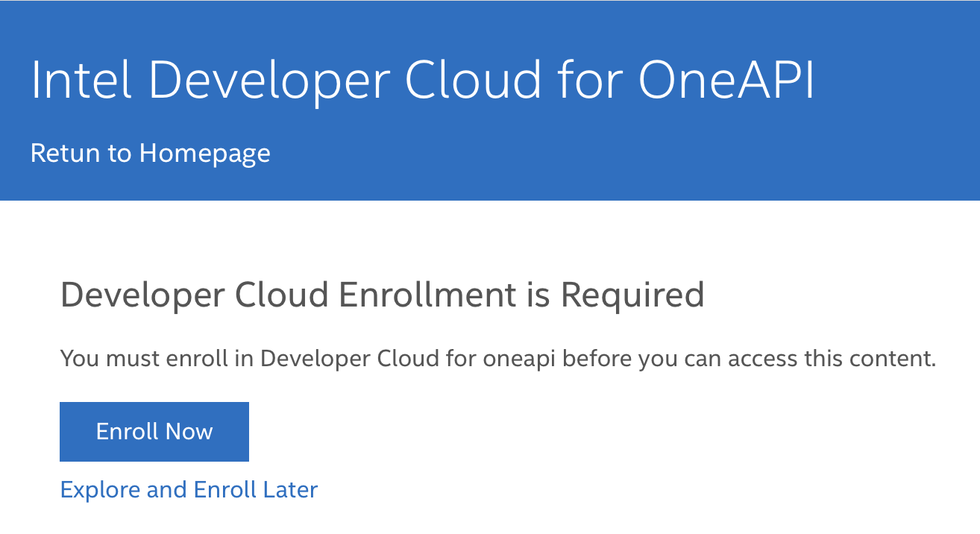Follow the Retun to Homepage link
This screenshot has width=980, height=534.
click(x=150, y=153)
